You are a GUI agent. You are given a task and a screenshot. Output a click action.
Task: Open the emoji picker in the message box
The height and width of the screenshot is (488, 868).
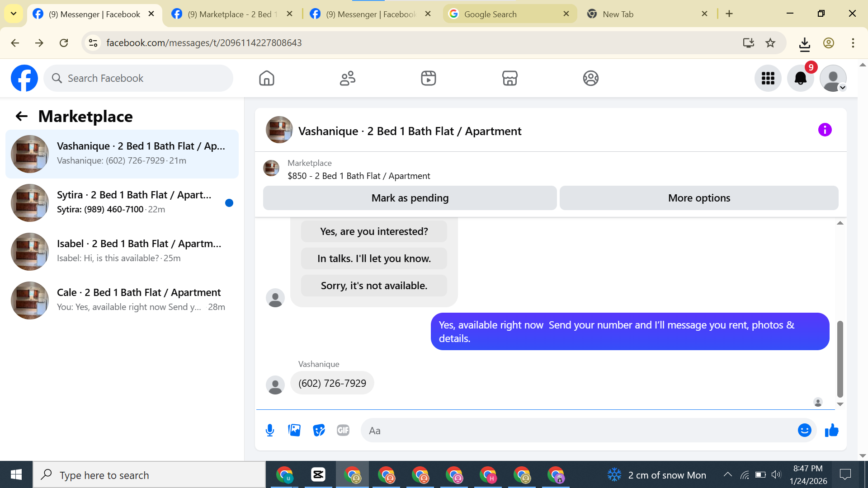coord(804,430)
